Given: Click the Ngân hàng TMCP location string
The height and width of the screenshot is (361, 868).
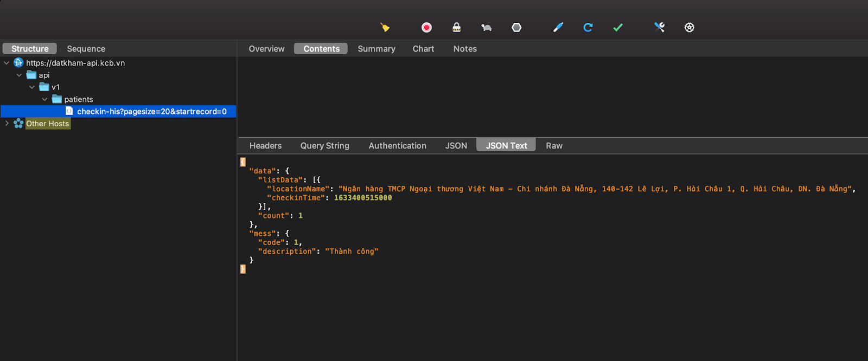Looking at the screenshot, I should pyautogui.click(x=595, y=189).
